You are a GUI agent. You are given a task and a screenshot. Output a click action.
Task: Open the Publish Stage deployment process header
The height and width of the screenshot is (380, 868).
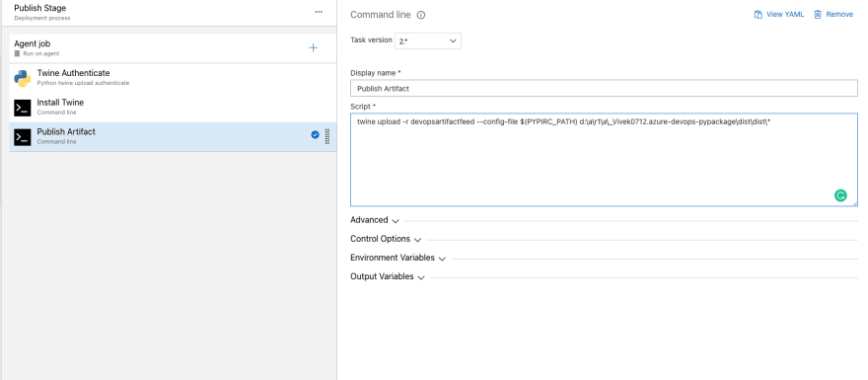[169, 12]
